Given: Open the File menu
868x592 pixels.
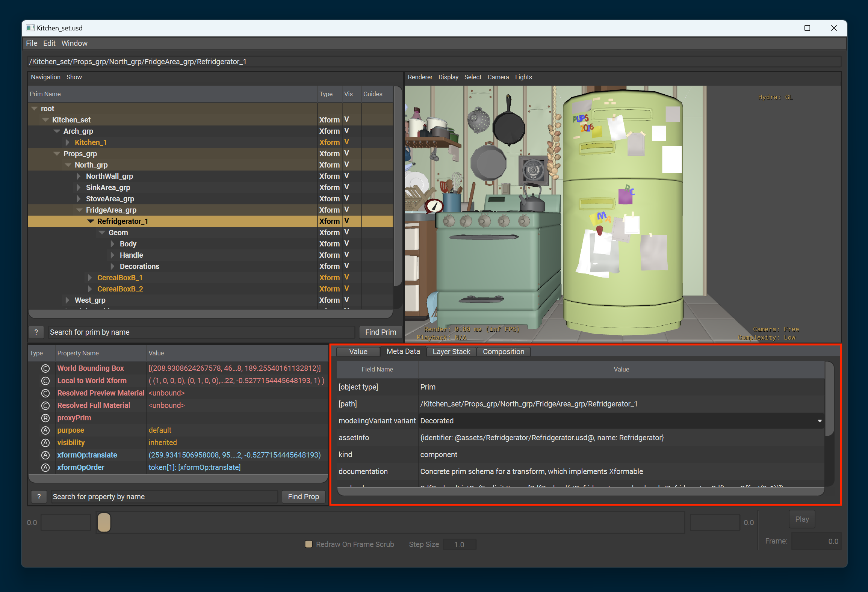Looking at the screenshot, I should point(32,43).
